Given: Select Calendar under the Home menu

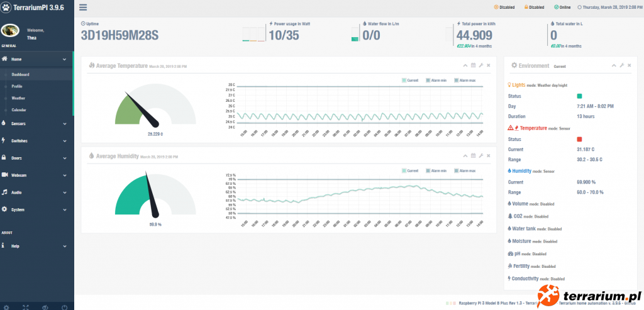Looking at the screenshot, I should 19,110.
